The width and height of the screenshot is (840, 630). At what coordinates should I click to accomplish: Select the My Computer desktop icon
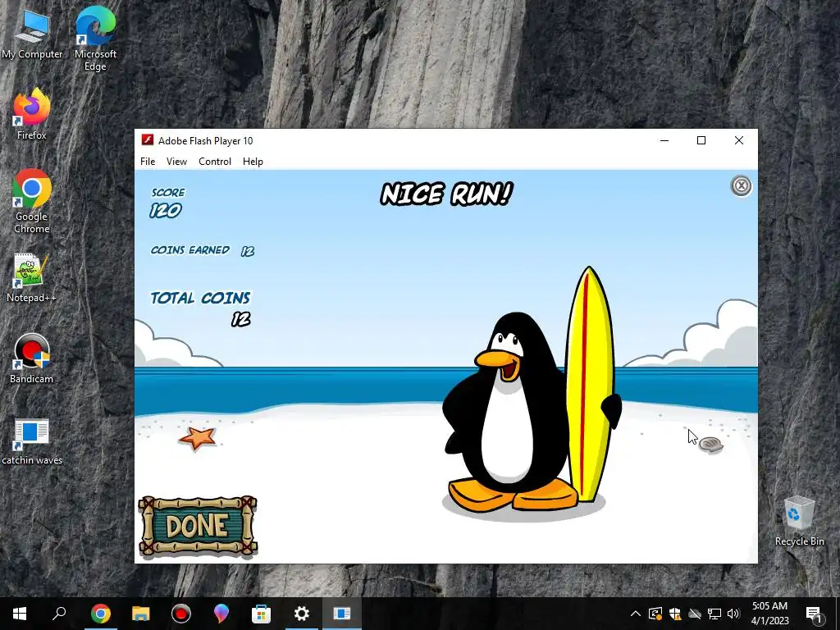pyautogui.click(x=32, y=35)
